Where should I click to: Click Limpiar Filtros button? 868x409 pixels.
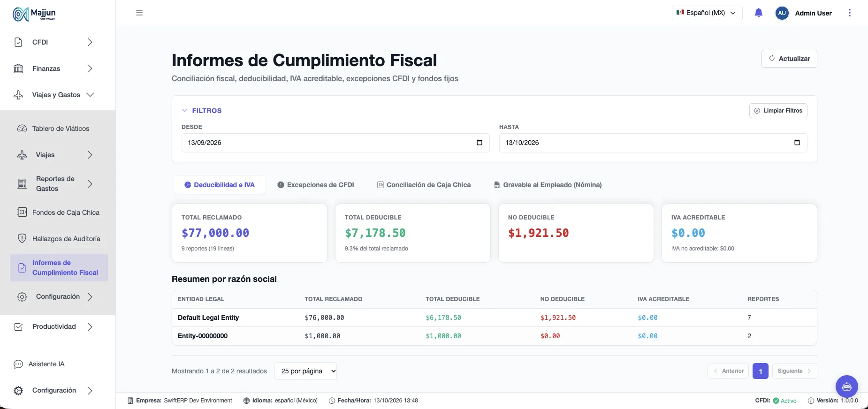point(778,111)
